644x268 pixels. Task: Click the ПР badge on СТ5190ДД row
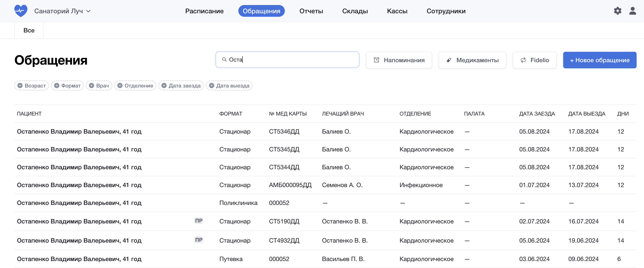199,221
